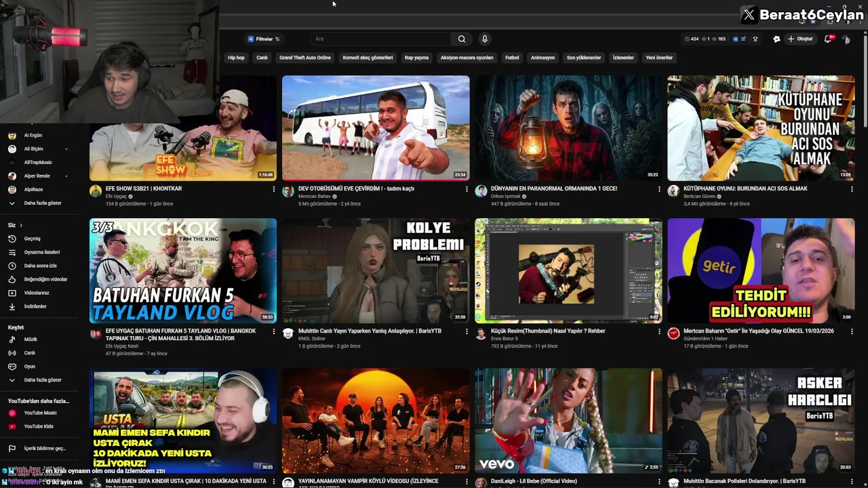Expand the Siz section chevron
Viewport: 868px width, 488px height.
pyautogui.click(x=21, y=225)
